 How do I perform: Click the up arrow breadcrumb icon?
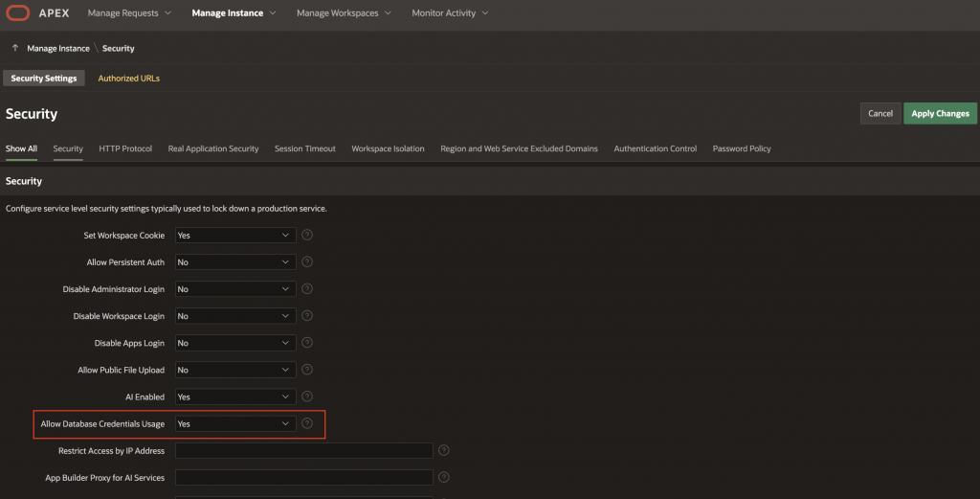click(15, 48)
